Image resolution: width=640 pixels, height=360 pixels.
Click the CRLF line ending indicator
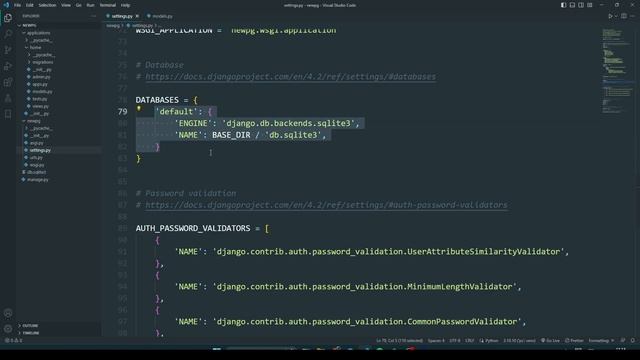click(x=470, y=340)
